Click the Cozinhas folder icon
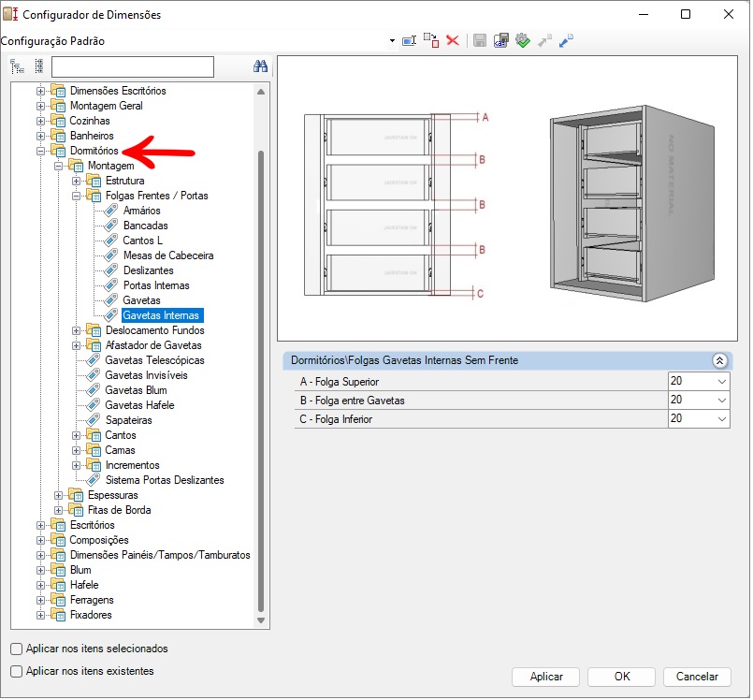The height and width of the screenshot is (700, 753). click(x=58, y=121)
